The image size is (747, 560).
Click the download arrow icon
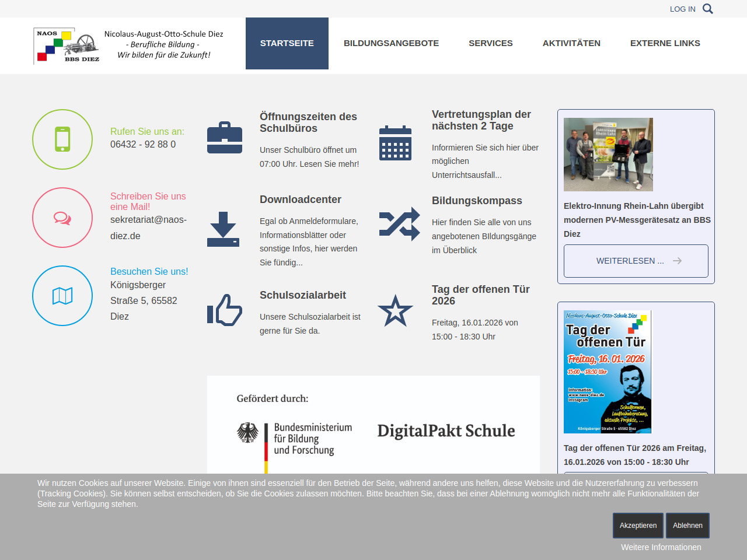point(223,229)
